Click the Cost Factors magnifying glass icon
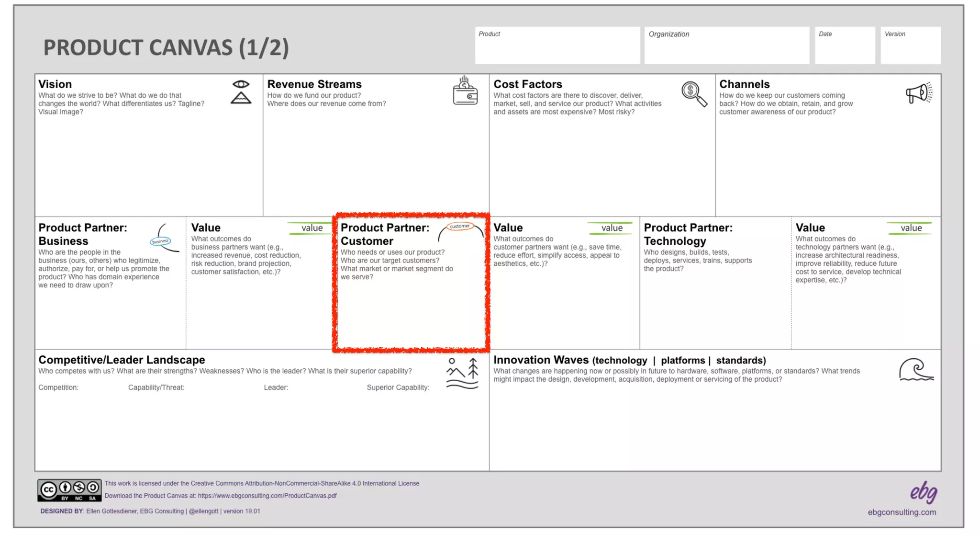Screen dimensions: 980x535 (693, 94)
